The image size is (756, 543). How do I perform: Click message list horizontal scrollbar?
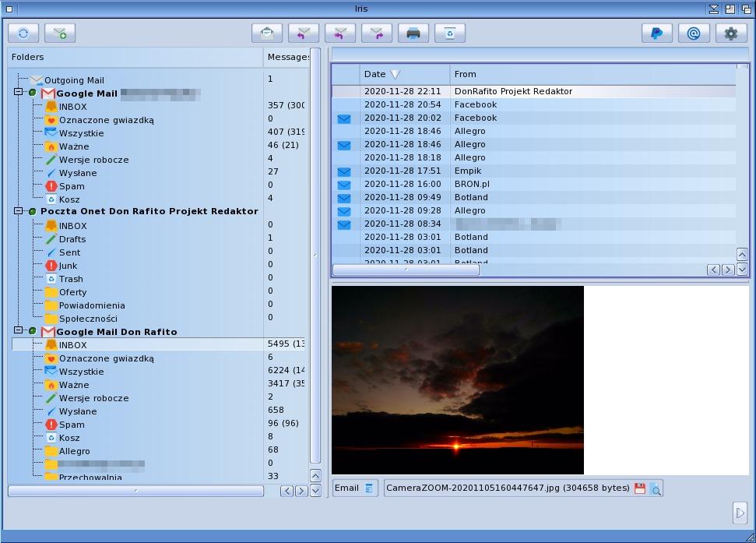point(406,270)
